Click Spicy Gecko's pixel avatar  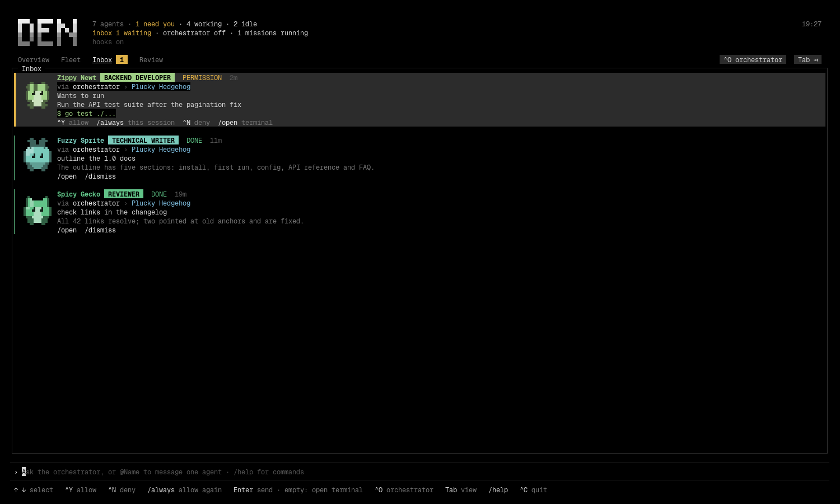[38, 210]
